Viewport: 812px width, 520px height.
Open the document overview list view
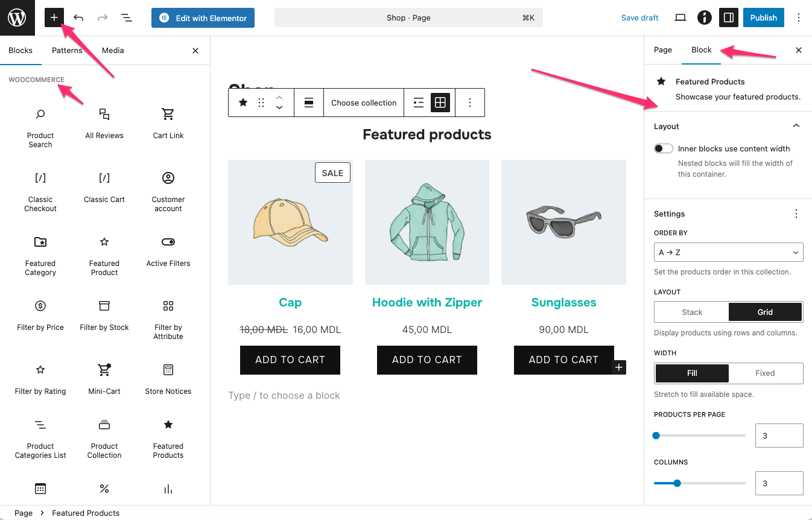(x=127, y=17)
